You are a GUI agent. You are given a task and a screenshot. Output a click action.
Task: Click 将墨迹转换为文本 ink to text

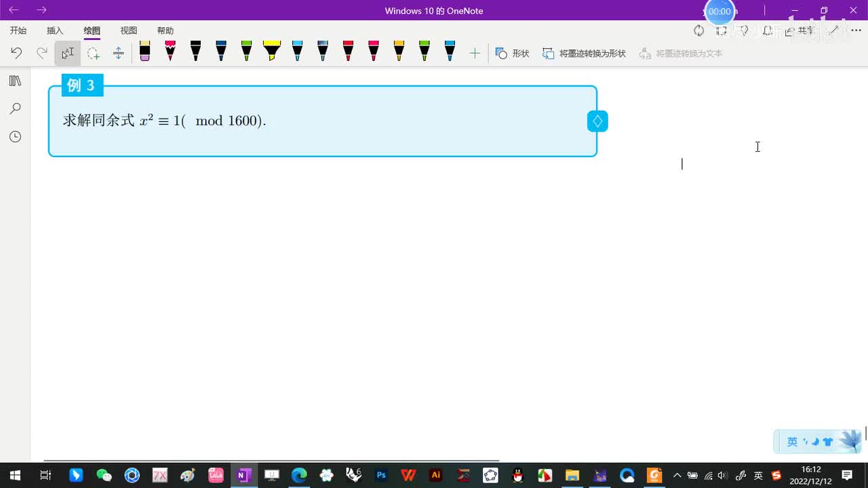pyautogui.click(x=680, y=53)
